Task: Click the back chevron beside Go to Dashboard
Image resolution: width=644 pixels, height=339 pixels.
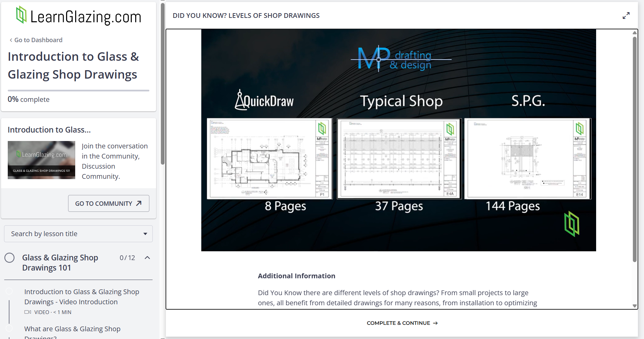Action: click(x=11, y=40)
